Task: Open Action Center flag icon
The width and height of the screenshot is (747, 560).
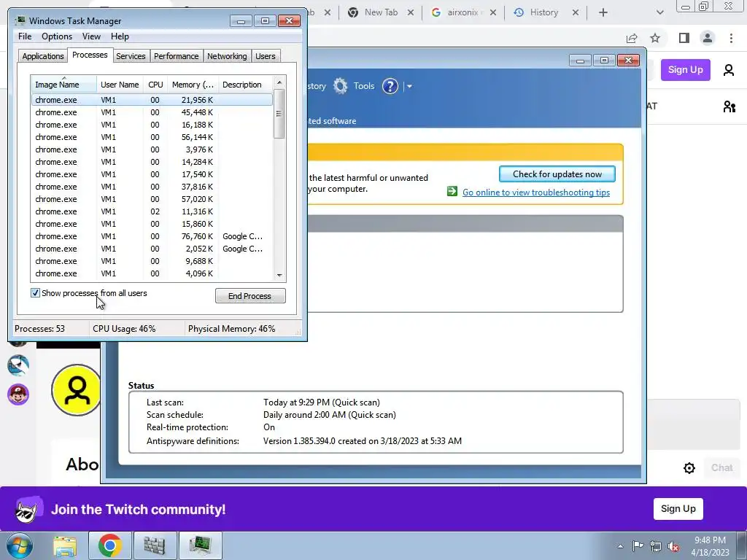Action: (638, 545)
